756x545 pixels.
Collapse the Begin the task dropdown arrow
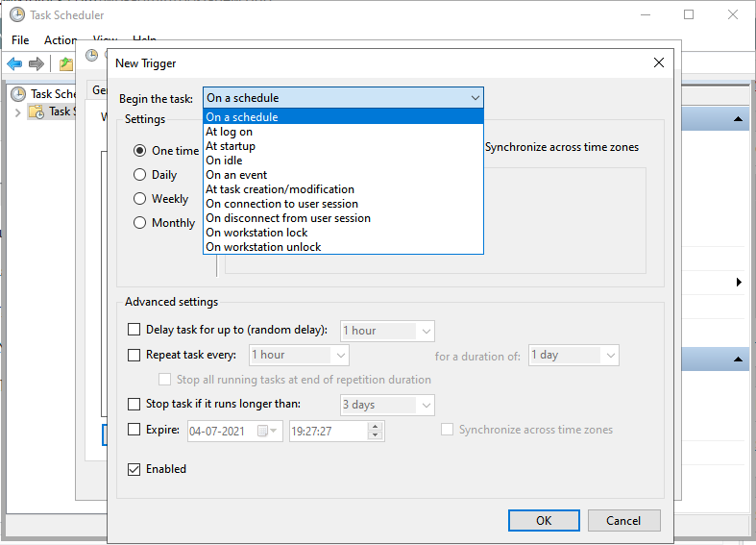pos(475,98)
